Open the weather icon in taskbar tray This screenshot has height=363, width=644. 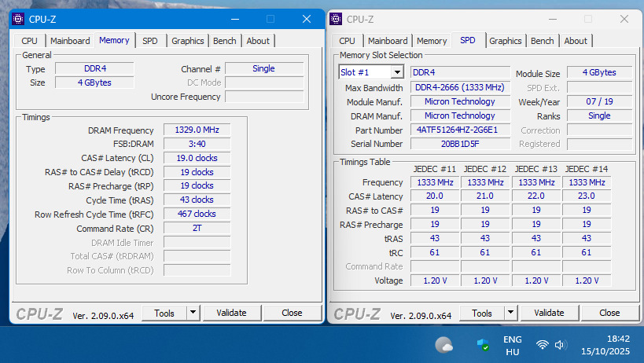(444, 345)
